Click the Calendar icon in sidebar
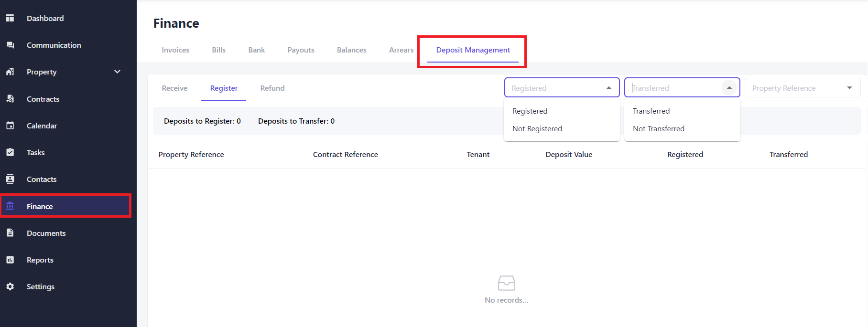 coord(10,126)
